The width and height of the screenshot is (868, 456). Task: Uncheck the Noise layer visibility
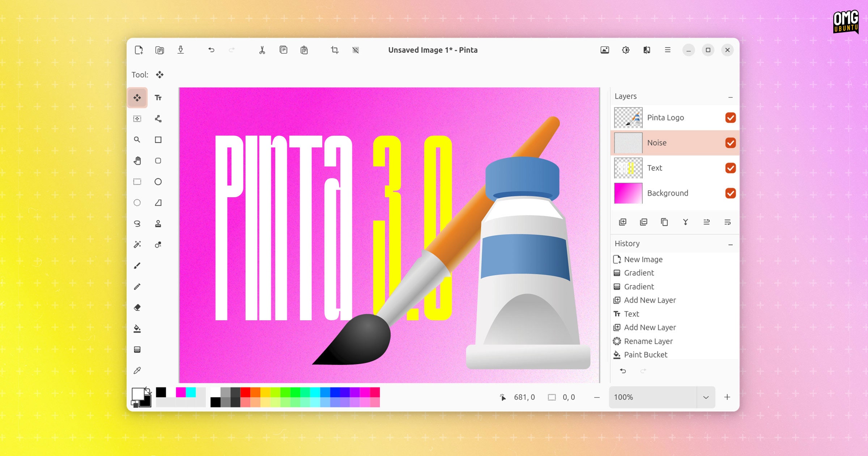coord(730,143)
